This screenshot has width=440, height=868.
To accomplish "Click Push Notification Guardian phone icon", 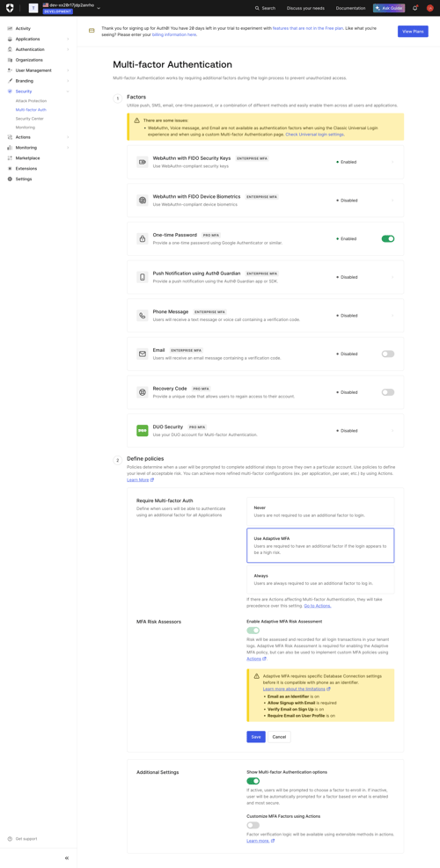I will click(143, 277).
